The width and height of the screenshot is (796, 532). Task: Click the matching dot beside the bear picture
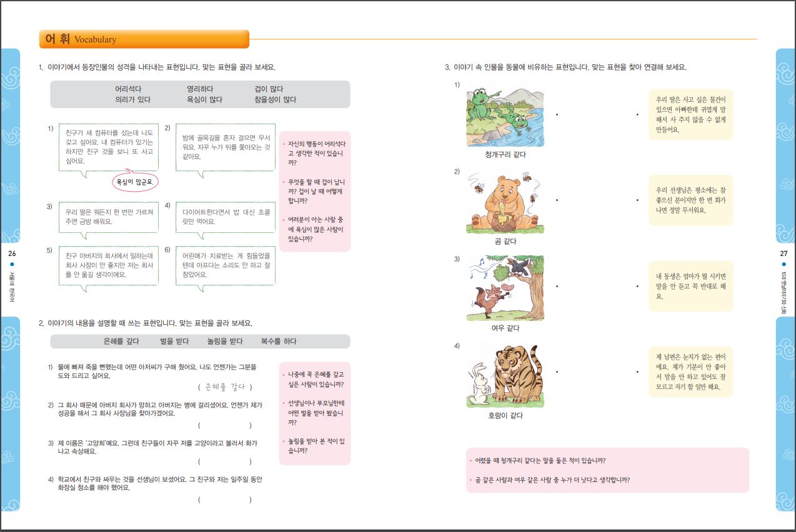(x=557, y=200)
